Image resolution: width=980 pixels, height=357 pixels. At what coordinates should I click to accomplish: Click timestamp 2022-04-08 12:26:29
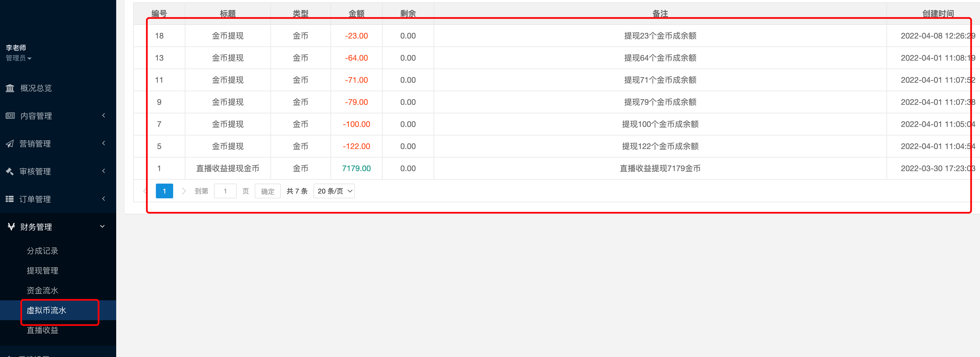coord(938,36)
